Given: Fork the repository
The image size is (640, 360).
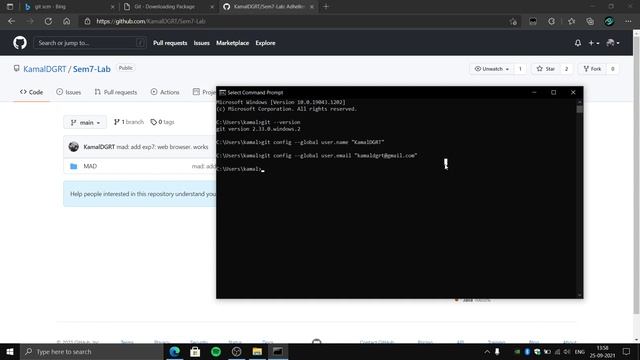Looking at the screenshot, I should [592, 69].
